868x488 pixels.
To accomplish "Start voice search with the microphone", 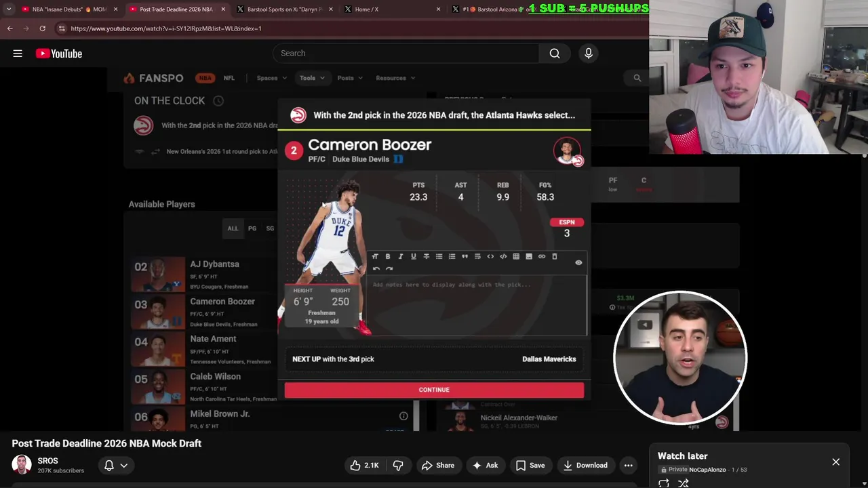I will tap(589, 54).
